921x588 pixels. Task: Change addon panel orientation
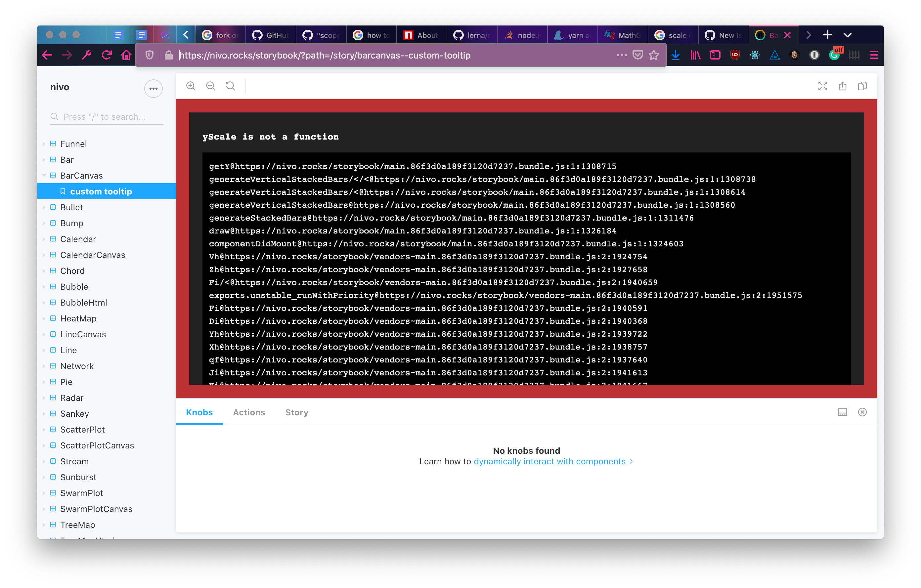843,412
